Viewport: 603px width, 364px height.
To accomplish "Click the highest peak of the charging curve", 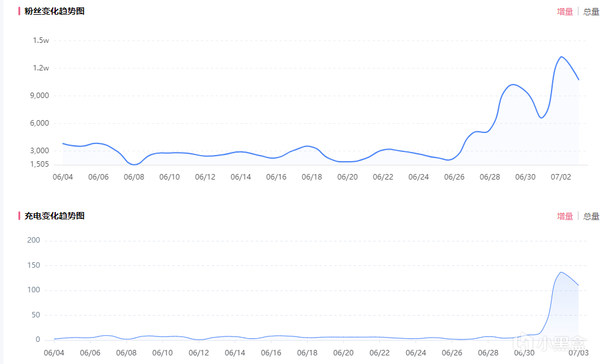I will (561, 272).
